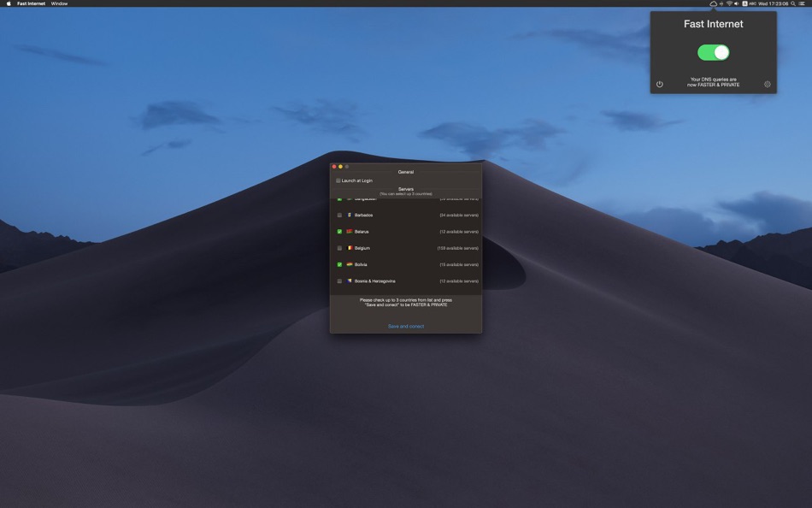Click the ABC input source icon

click(748, 3)
